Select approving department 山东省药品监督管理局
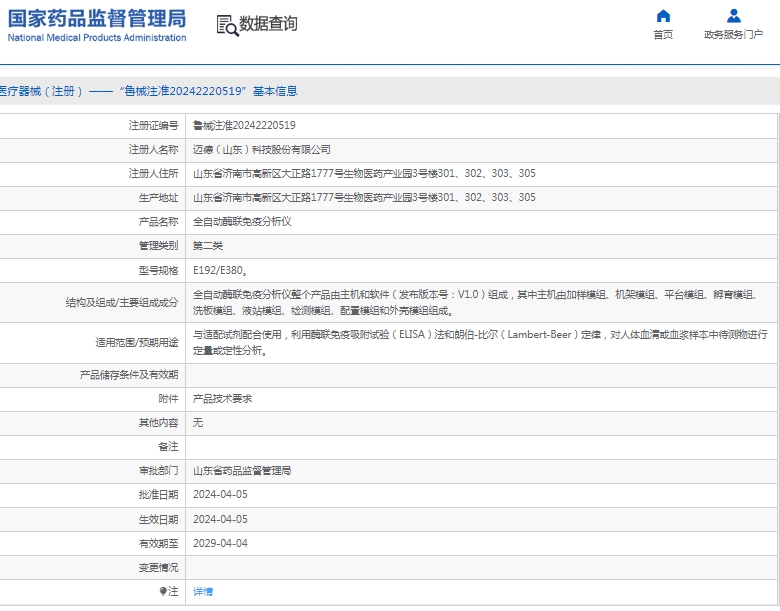Viewport: 780px width, 611px height. point(242,470)
